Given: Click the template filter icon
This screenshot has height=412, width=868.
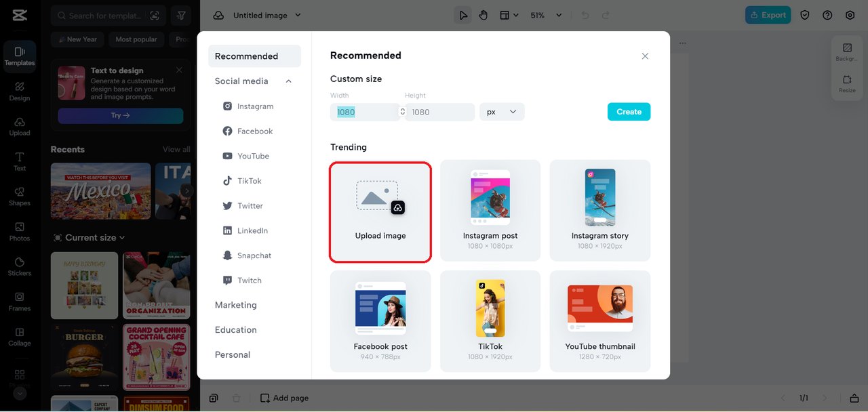Looking at the screenshot, I should 180,15.
